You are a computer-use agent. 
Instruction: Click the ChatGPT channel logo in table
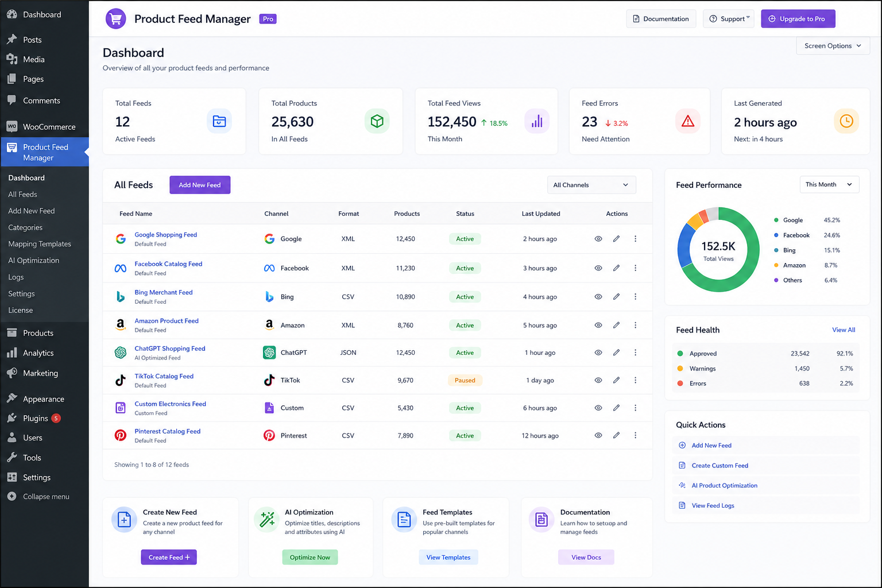pos(269,353)
